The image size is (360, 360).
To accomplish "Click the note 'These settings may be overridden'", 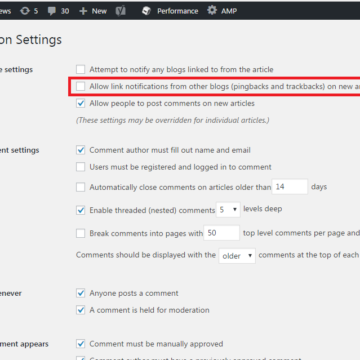I will pos(173,120).
